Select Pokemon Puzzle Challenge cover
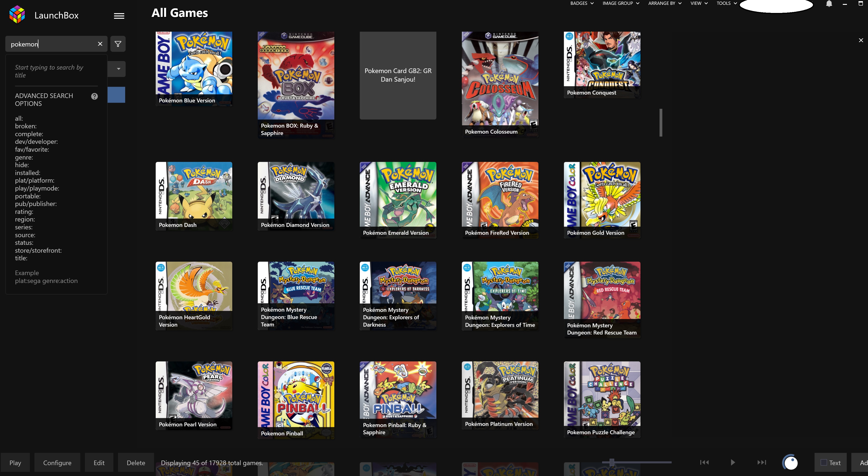 [602, 399]
